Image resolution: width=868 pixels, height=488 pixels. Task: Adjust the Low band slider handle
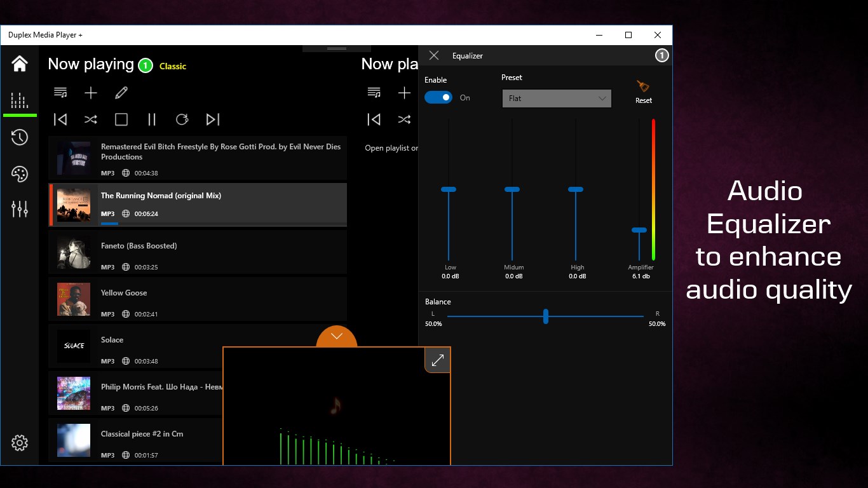pos(449,189)
